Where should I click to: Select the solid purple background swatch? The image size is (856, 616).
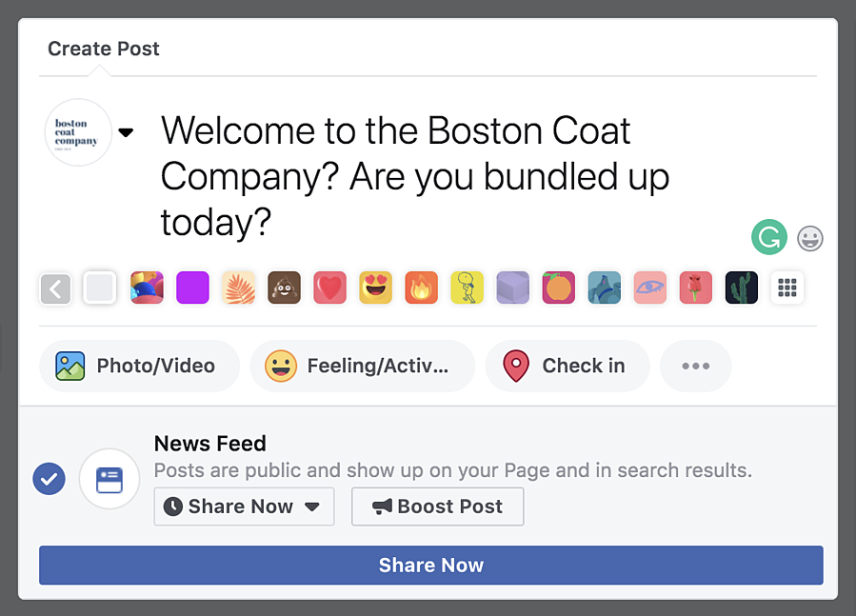192,288
